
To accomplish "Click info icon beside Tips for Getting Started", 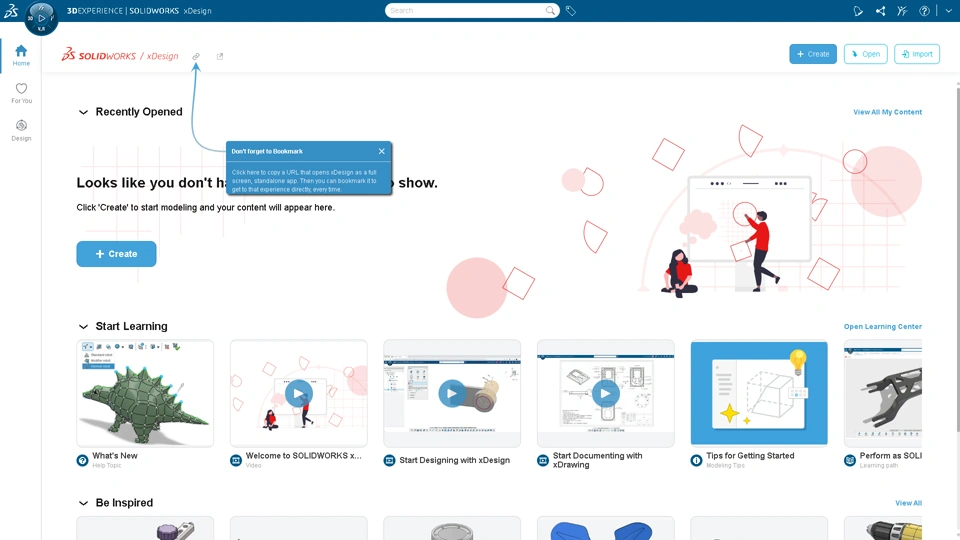I will [696, 460].
